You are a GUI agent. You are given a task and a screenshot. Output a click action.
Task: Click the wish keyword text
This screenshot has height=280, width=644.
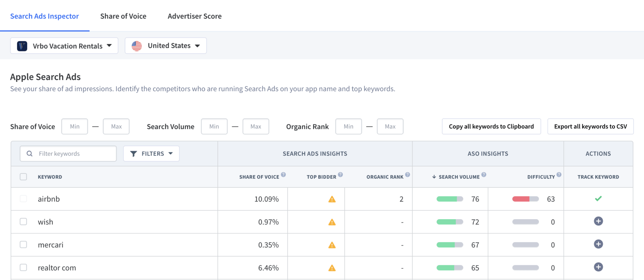pos(46,222)
